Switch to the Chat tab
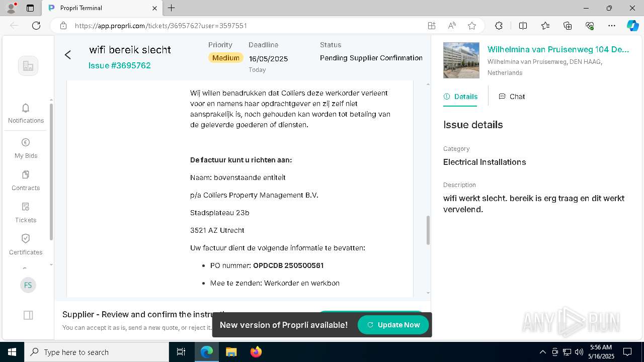This screenshot has height=362, width=644. [512, 97]
